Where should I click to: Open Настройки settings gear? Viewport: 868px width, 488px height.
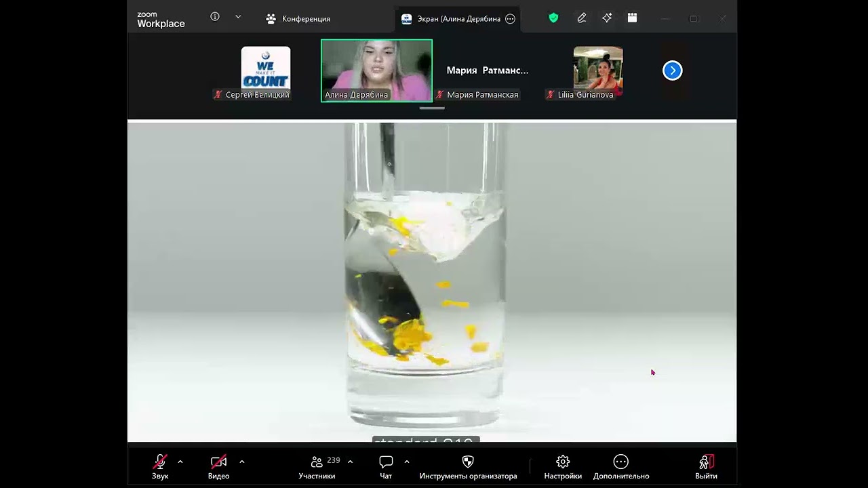tap(563, 467)
